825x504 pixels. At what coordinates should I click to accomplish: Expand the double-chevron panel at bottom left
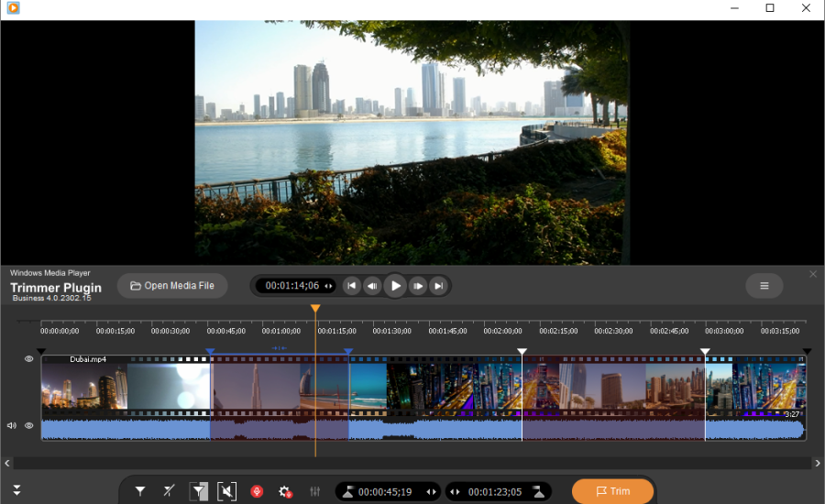coord(16,491)
